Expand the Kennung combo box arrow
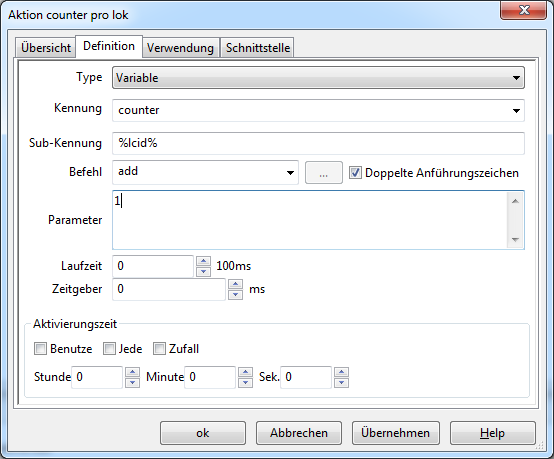The image size is (554, 459). (x=516, y=111)
